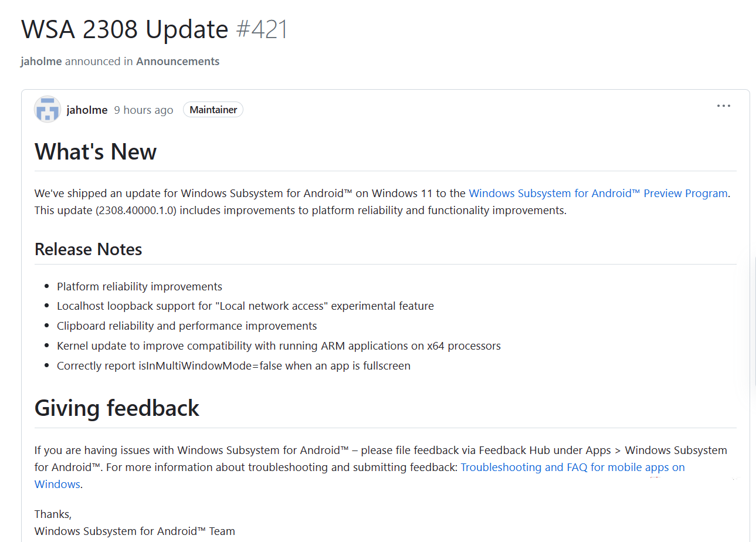Open the Announcements category link

coord(178,61)
